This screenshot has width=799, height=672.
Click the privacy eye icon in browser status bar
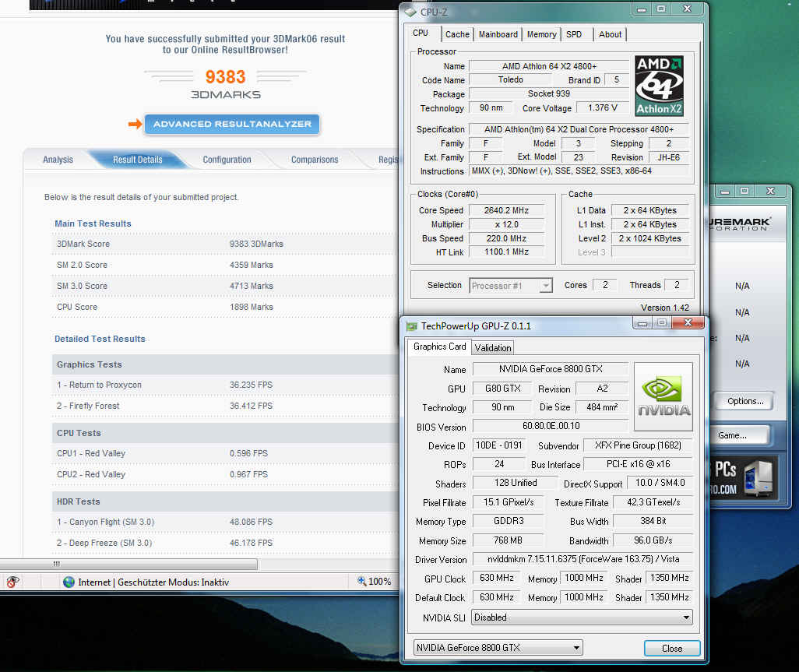point(12,582)
